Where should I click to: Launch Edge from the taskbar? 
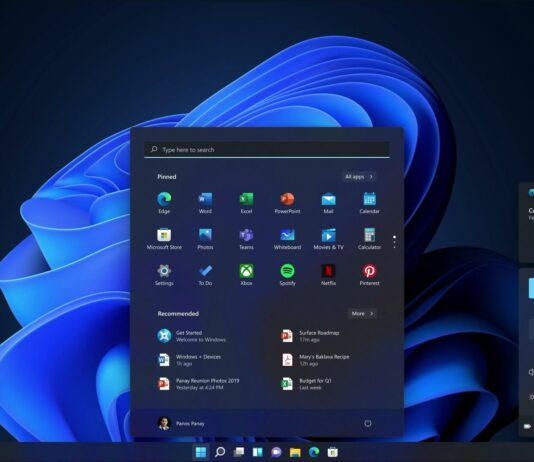[x=314, y=452]
